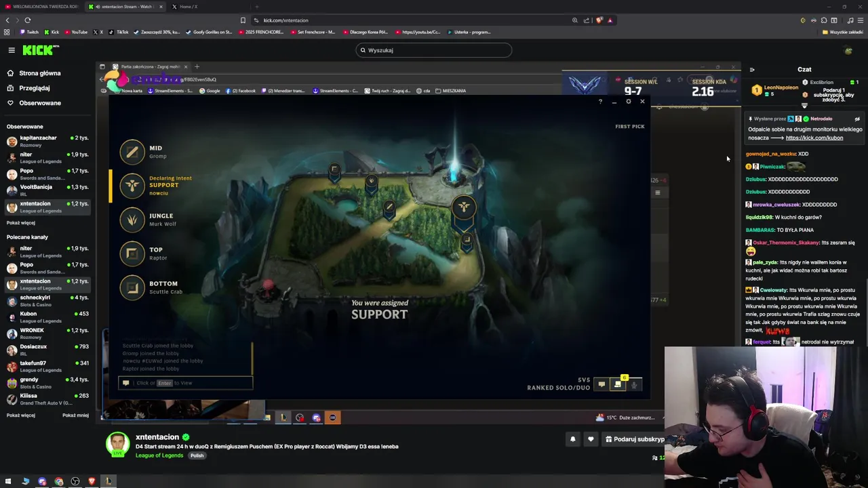The height and width of the screenshot is (488, 868).
Task: Open Obserwowane in the sidebar
Action: point(34,103)
